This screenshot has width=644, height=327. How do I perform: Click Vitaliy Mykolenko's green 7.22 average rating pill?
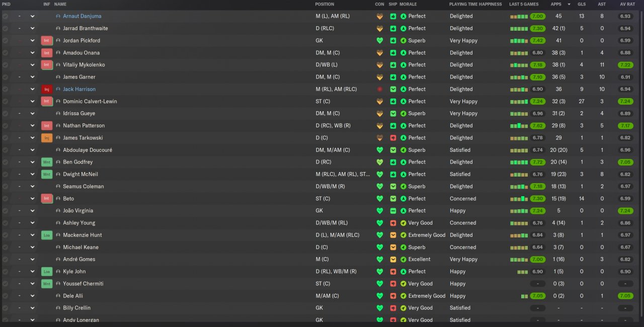point(625,65)
